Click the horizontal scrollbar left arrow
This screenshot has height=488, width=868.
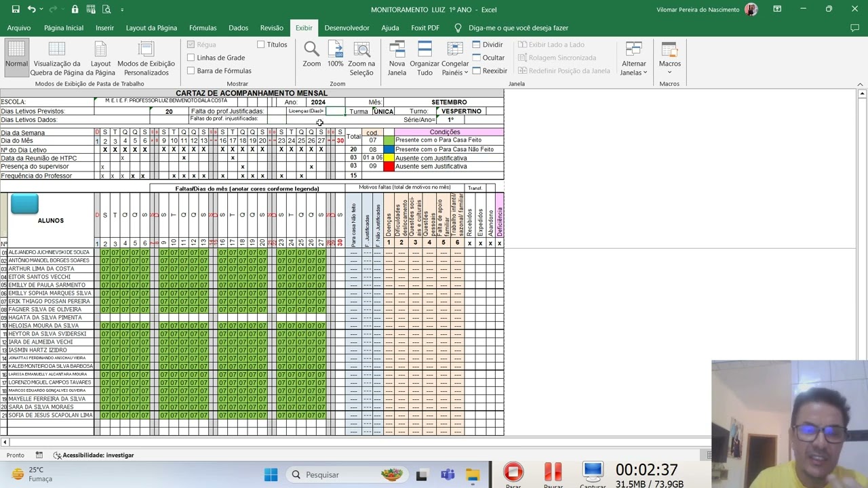pyautogui.click(x=5, y=442)
